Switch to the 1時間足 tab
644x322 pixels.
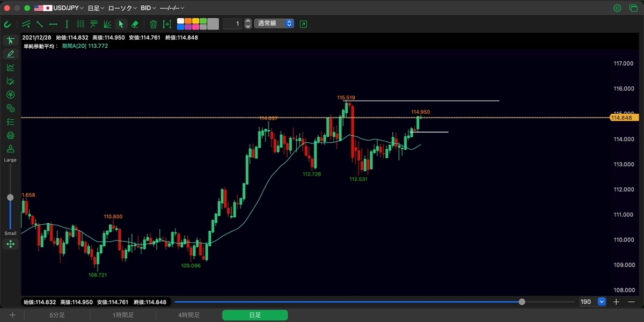click(x=123, y=315)
